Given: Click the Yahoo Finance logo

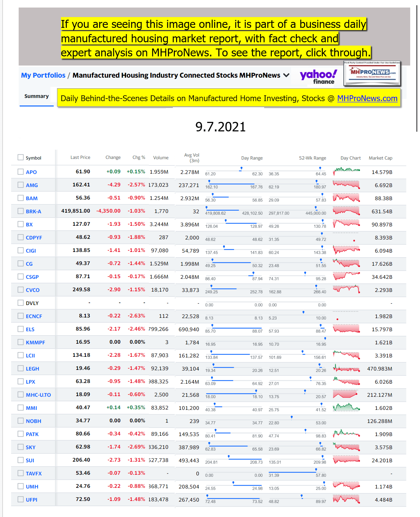Looking at the screenshot, I should click(318, 77).
